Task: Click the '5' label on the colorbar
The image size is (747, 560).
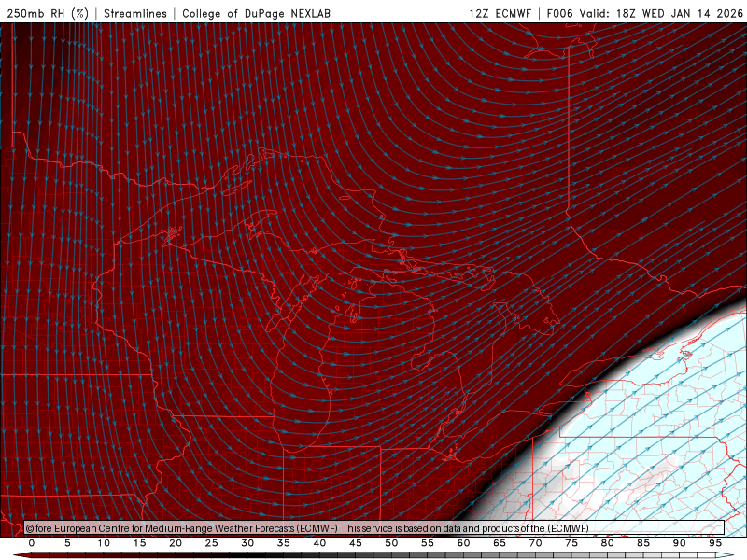Action: point(67,543)
